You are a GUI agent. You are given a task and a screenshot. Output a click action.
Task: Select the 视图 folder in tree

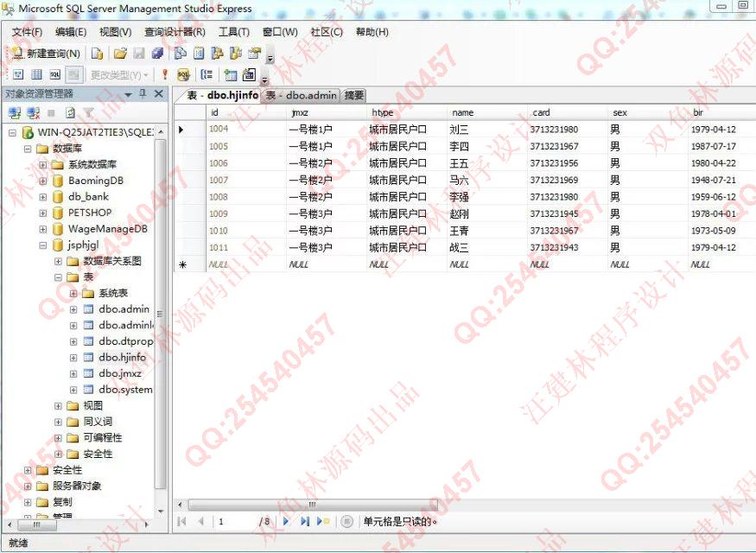(92, 405)
